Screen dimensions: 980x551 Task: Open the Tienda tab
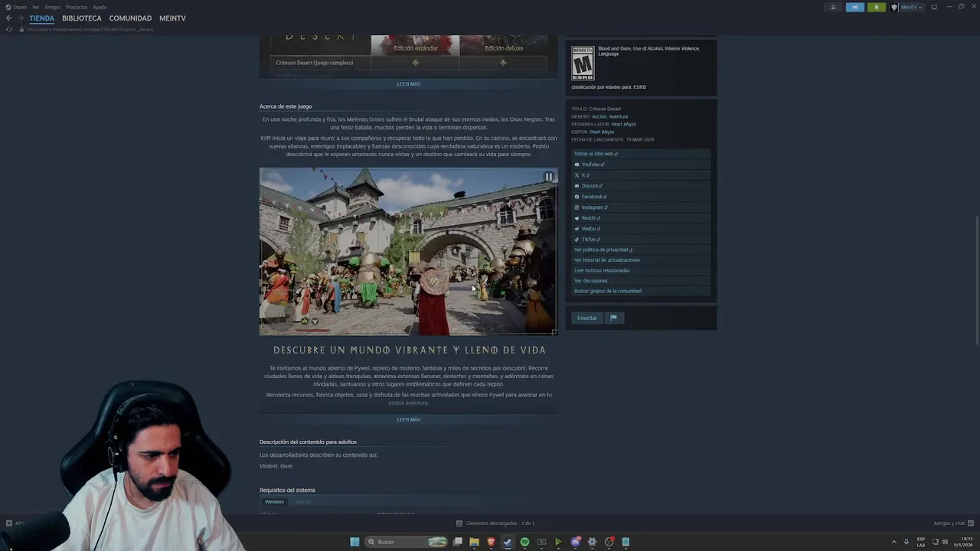click(x=42, y=18)
